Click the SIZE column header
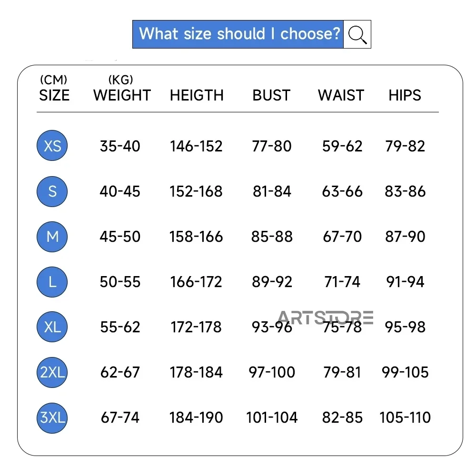This screenshot has height=476, width=476. point(54,95)
